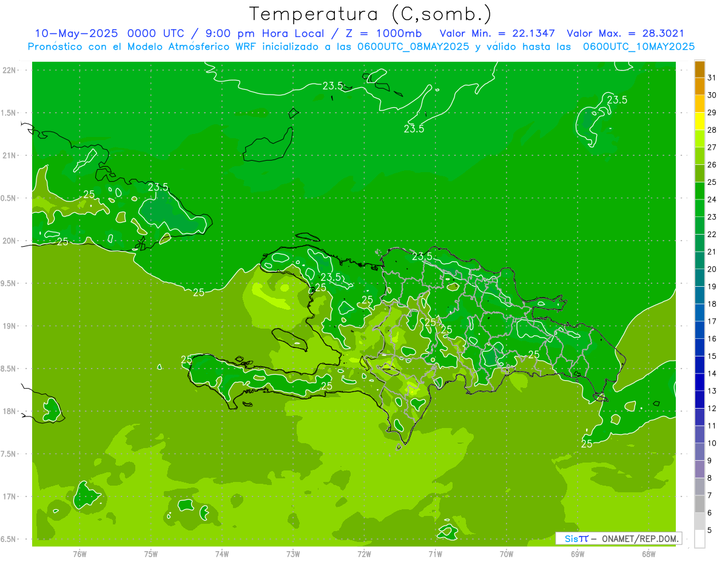Click colorbar value label '9'
This screenshot has width=728, height=562.
[710, 461]
